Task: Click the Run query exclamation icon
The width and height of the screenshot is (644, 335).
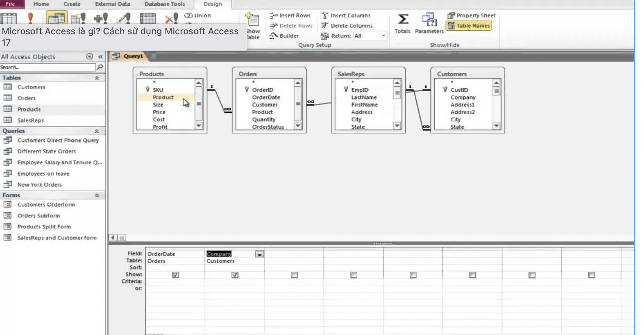Action: (30, 18)
